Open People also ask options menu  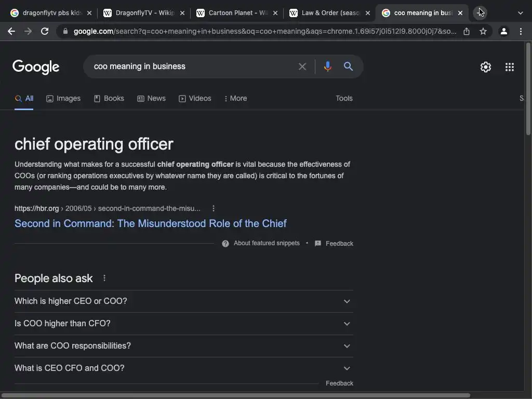pyautogui.click(x=104, y=278)
